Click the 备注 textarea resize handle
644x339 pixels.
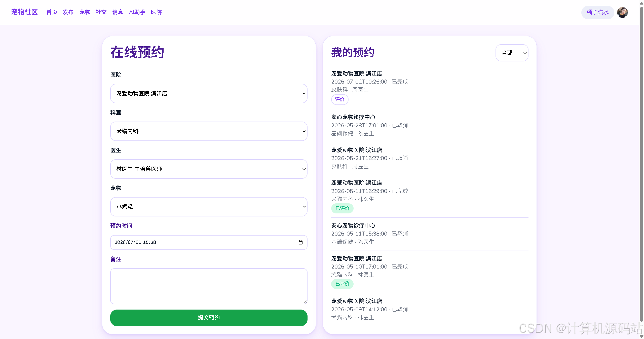pyautogui.click(x=305, y=302)
